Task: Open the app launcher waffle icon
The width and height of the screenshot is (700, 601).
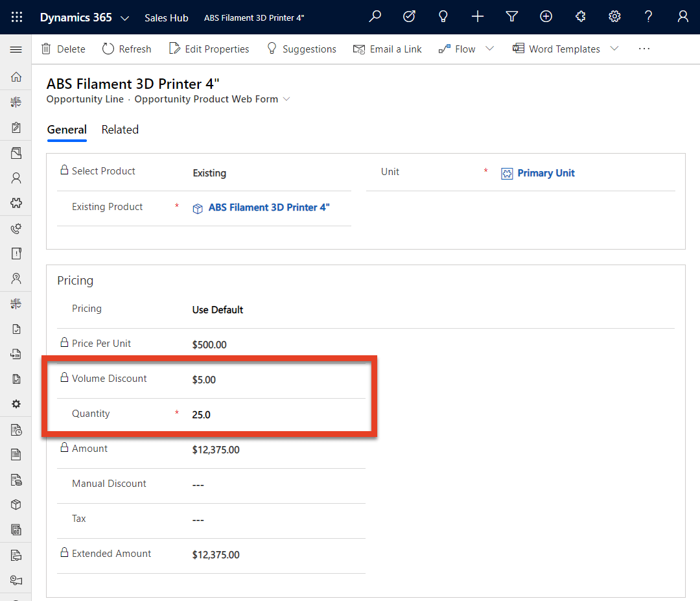Action: 16,17
